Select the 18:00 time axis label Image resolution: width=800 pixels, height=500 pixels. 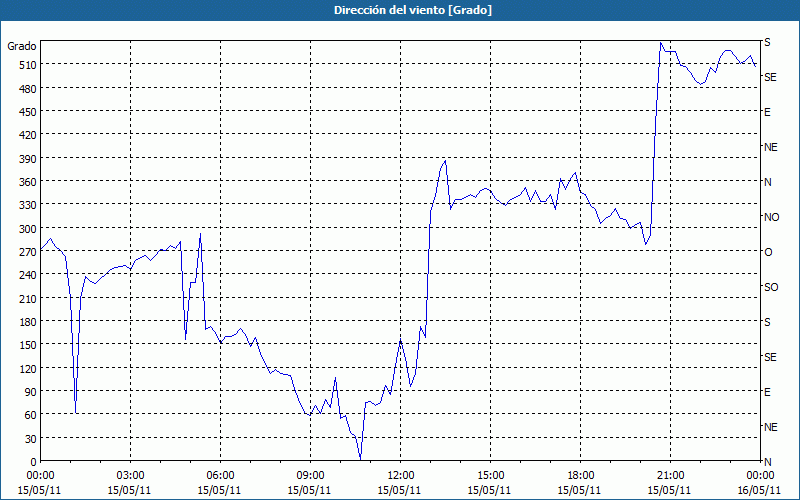(x=581, y=476)
